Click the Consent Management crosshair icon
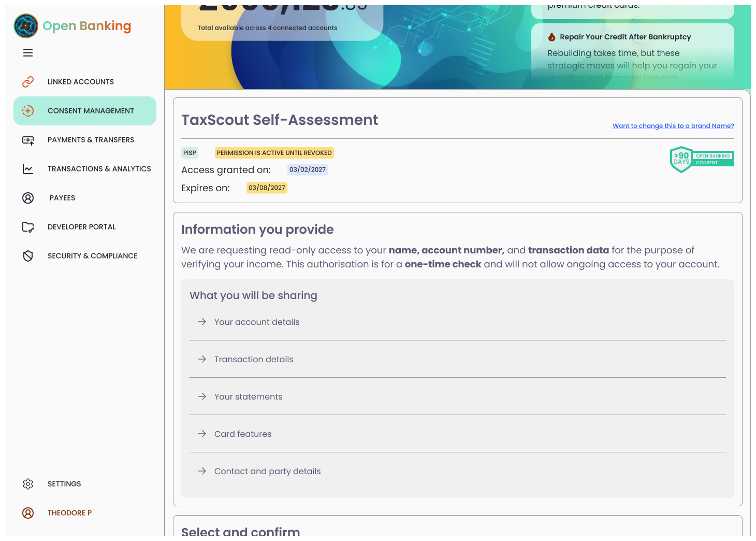Screen dimensions: 756x541 27,110
